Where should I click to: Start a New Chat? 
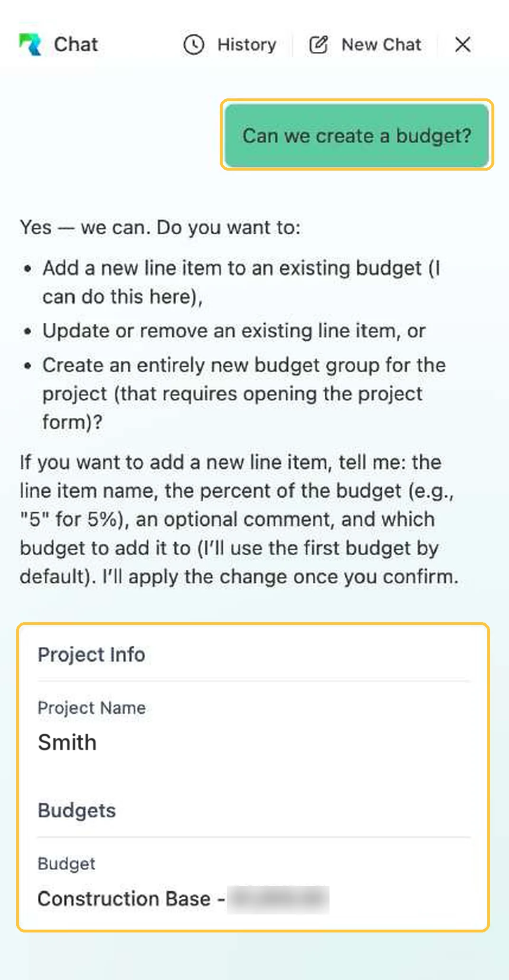(365, 45)
